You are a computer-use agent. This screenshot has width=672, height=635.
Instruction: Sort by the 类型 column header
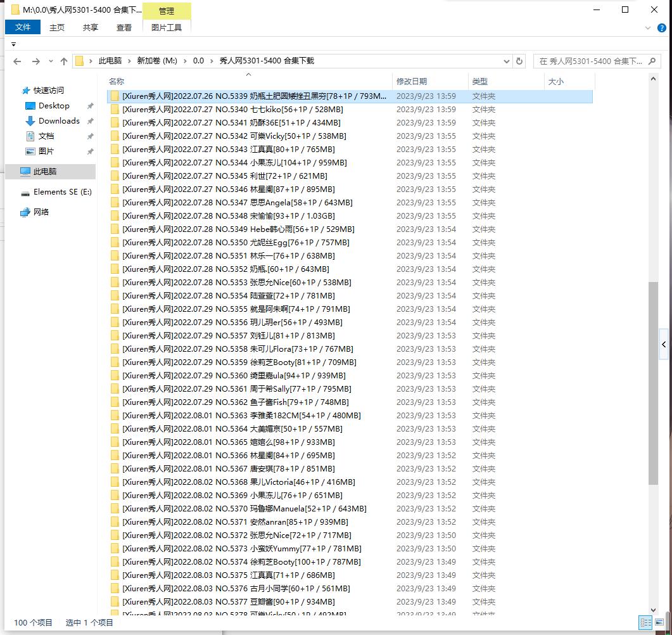[506, 82]
